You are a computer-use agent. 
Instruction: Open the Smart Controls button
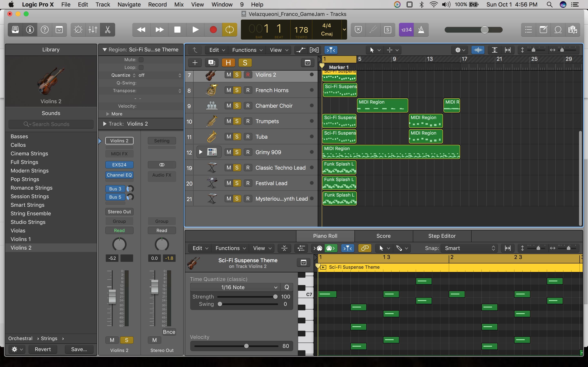(78, 30)
